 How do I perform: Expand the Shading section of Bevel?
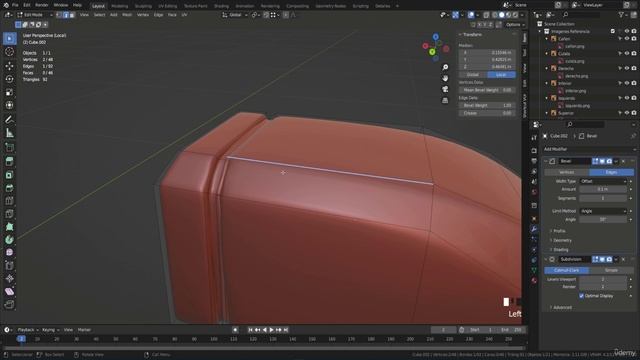pos(559,250)
